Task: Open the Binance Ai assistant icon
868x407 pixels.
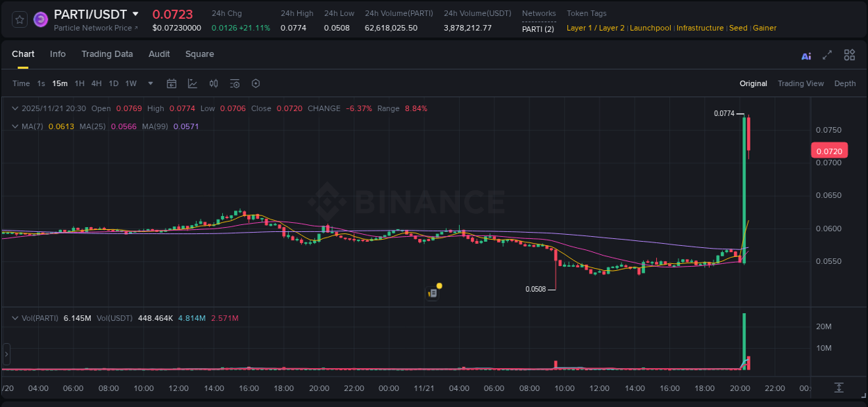Action: [x=806, y=55]
